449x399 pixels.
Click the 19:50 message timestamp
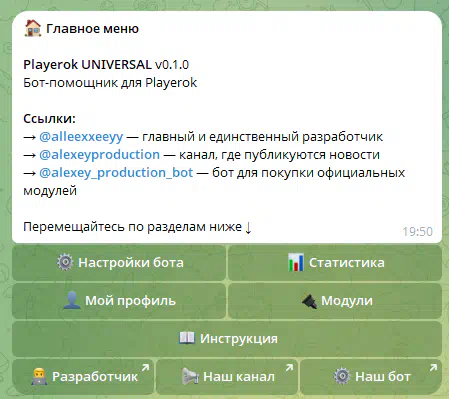pyautogui.click(x=417, y=231)
